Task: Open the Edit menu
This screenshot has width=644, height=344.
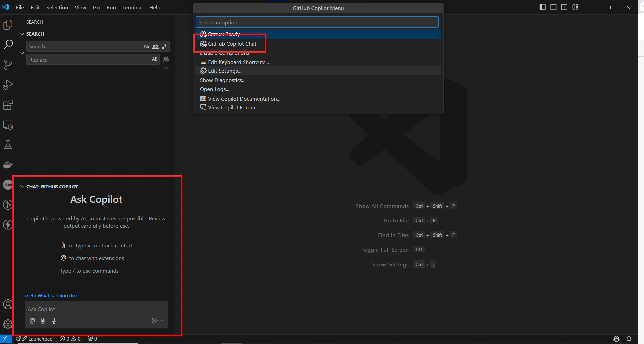Action: pyautogui.click(x=35, y=7)
